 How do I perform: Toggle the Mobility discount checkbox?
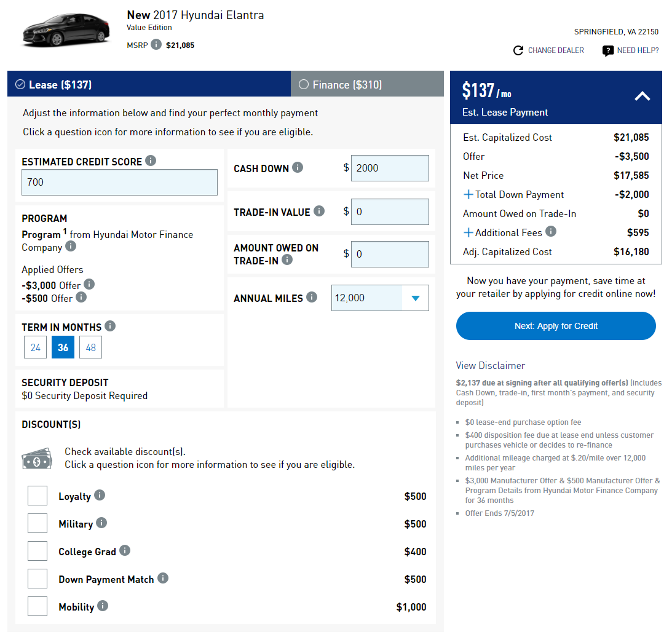(x=38, y=607)
